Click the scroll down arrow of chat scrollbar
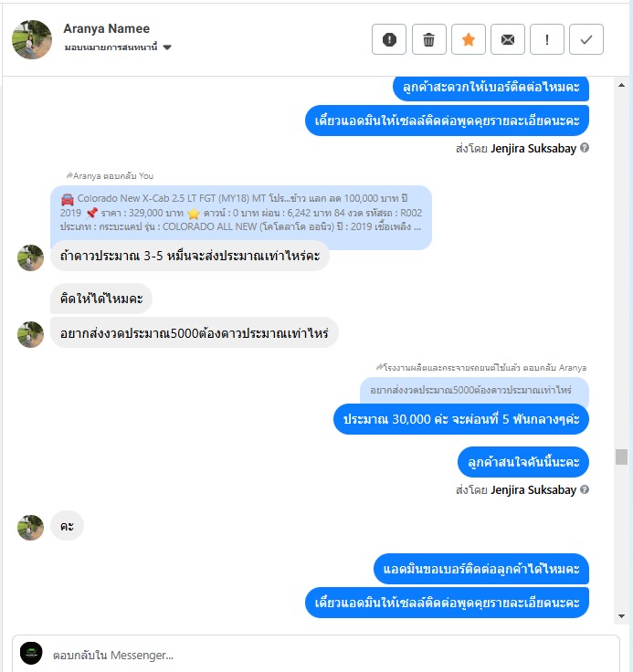The image size is (633, 672). click(x=621, y=616)
